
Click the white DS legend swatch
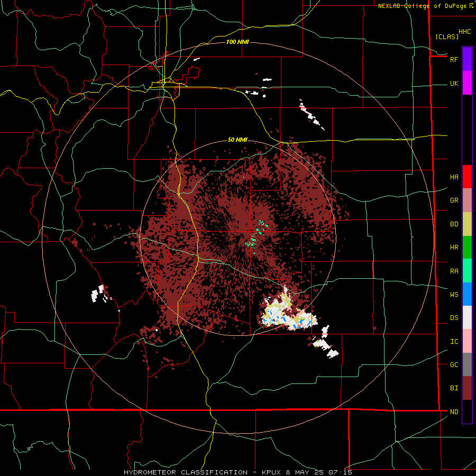click(467, 317)
